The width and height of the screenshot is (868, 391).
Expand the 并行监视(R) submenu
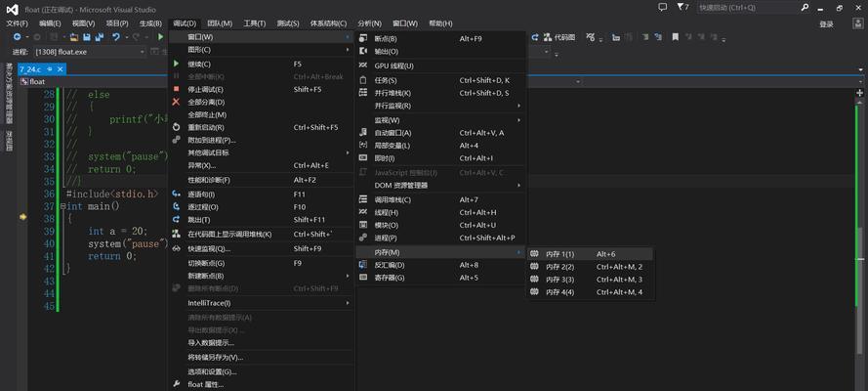pos(440,106)
